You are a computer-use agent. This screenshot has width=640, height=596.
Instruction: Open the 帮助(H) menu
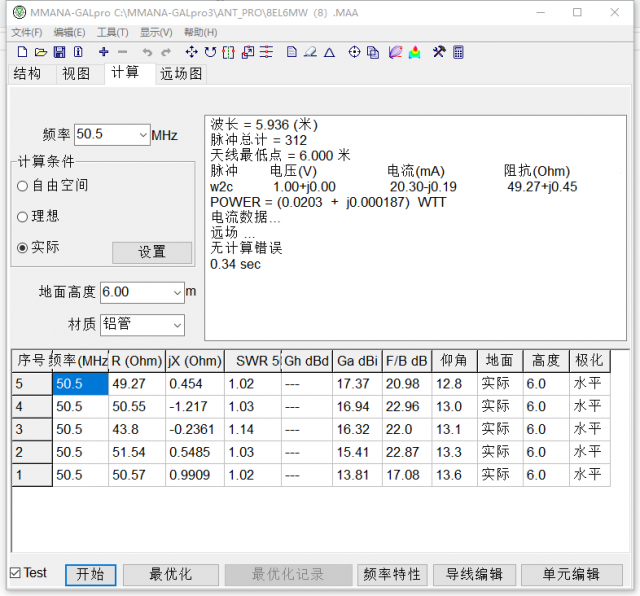click(x=200, y=32)
